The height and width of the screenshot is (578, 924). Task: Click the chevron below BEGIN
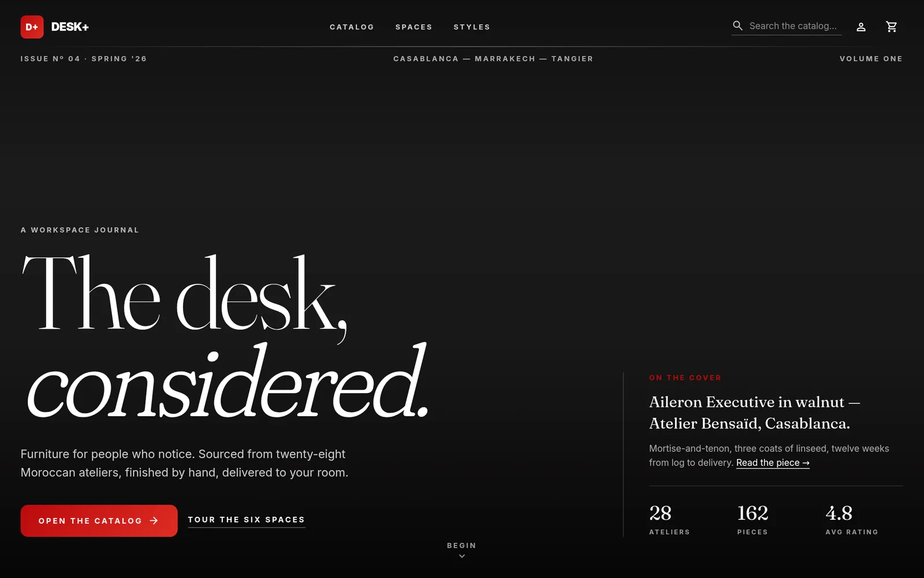coord(461,556)
